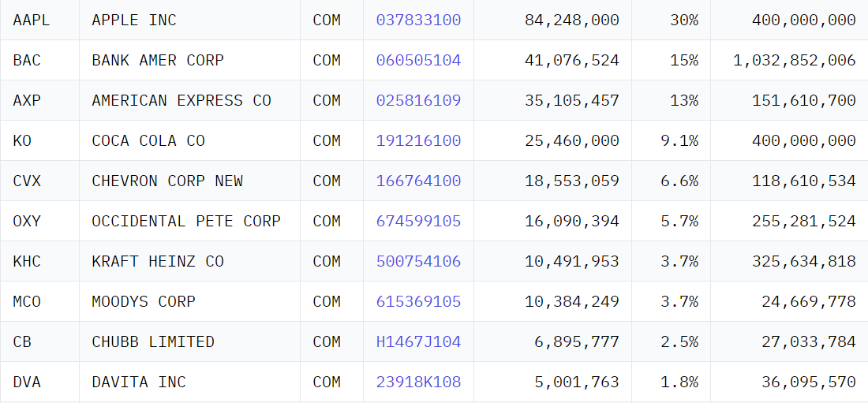Select the KRAFT HEINZ CO name
868x403 pixels.
158,261
